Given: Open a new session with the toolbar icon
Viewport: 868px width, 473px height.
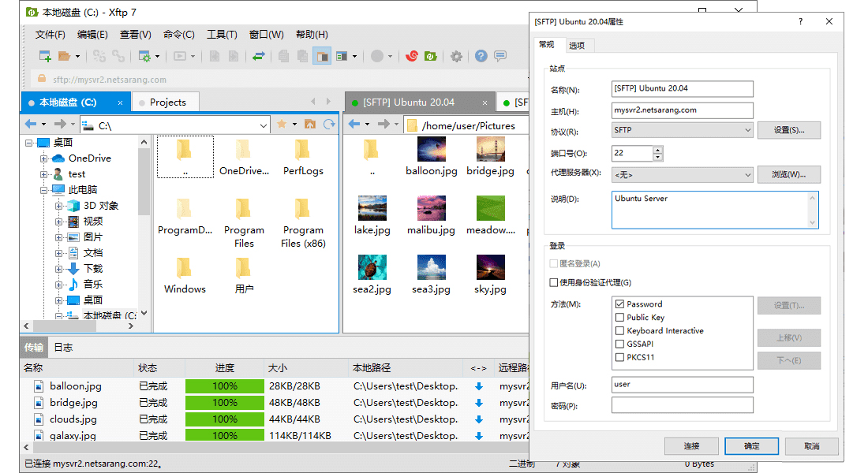Looking at the screenshot, I should 44,57.
